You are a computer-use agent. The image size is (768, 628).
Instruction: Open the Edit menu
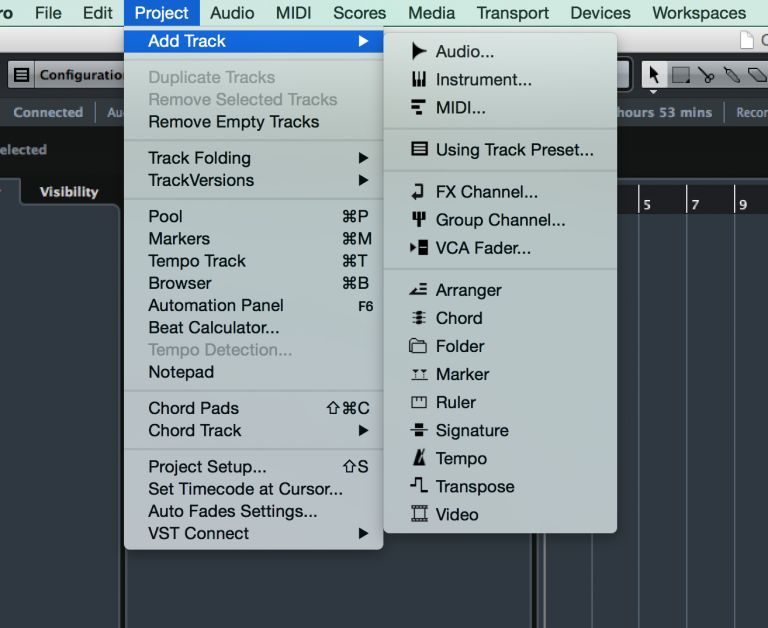click(x=97, y=13)
